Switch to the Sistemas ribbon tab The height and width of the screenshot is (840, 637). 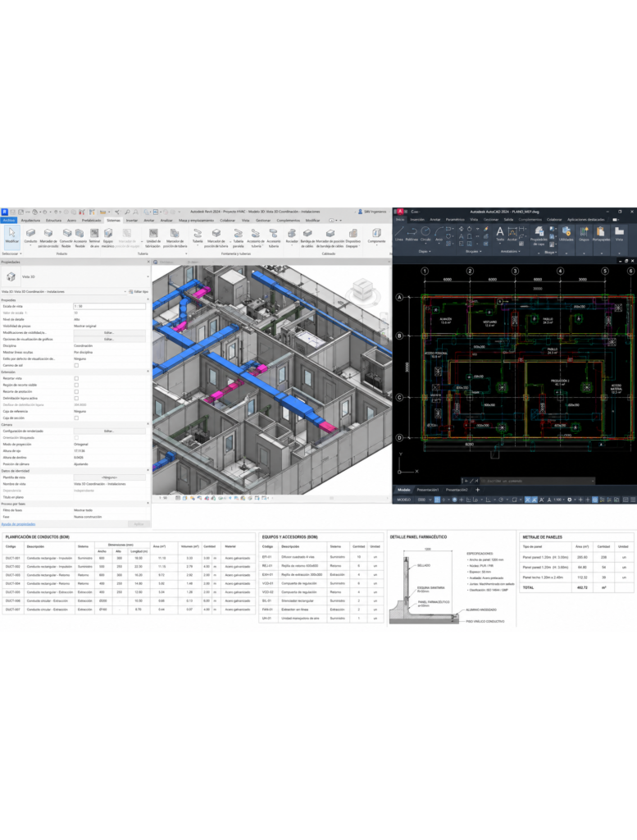[x=113, y=220]
